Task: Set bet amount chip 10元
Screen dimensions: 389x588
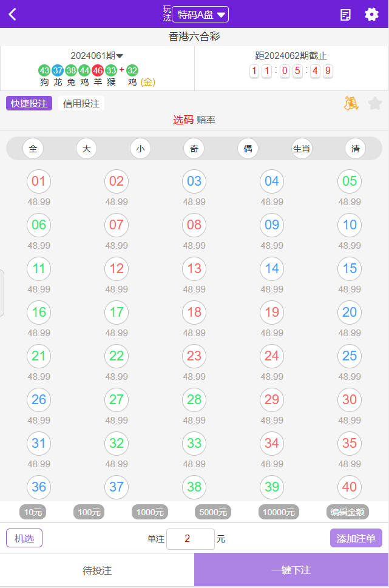Action: click(x=33, y=512)
